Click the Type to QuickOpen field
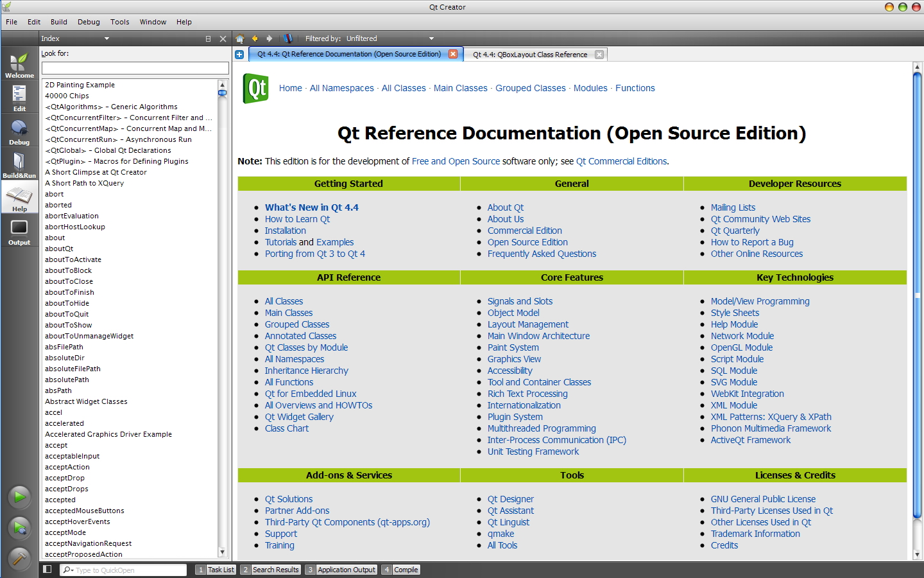 (x=124, y=570)
